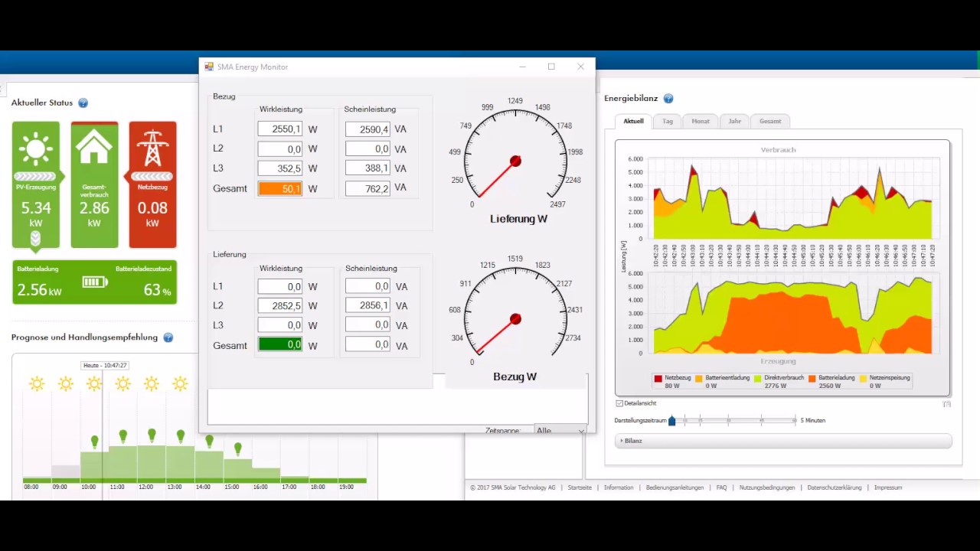Click the sun forecast icon above 11:00
This screenshot has width=980, height=551.
pos(122,383)
